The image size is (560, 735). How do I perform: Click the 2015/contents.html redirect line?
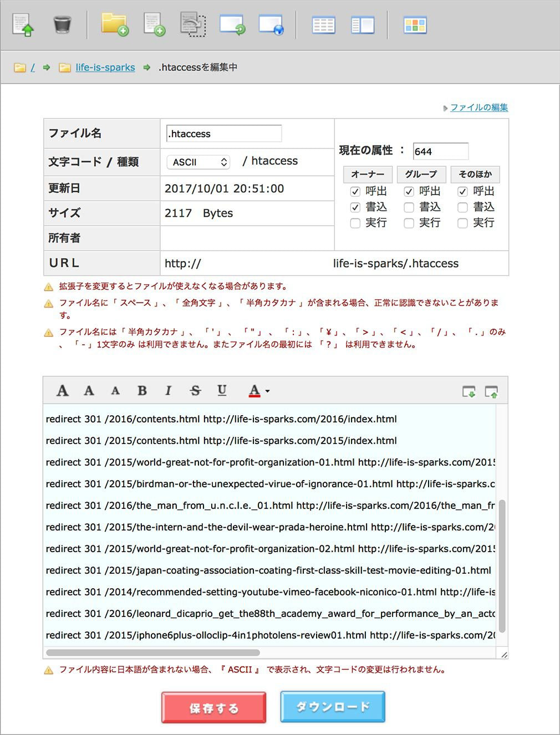(x=221, y=441)
